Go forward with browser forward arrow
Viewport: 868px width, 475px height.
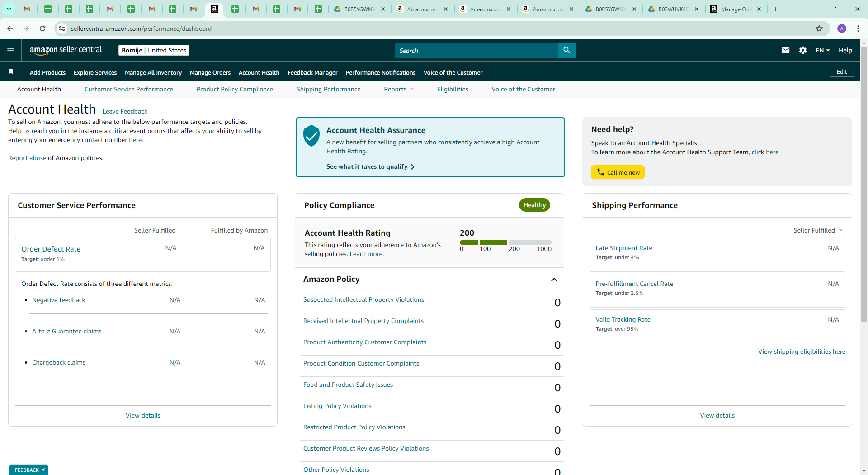(x=26, y=28)
